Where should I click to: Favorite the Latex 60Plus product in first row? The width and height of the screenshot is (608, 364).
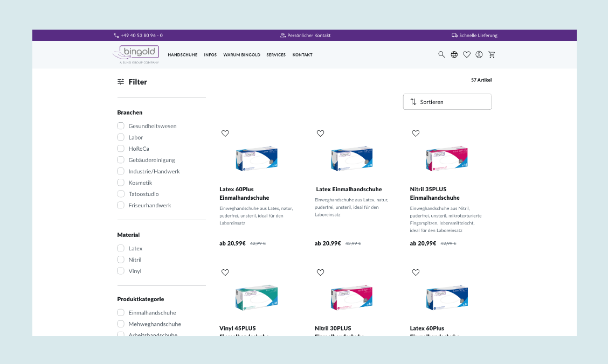[x=225, y=134]
